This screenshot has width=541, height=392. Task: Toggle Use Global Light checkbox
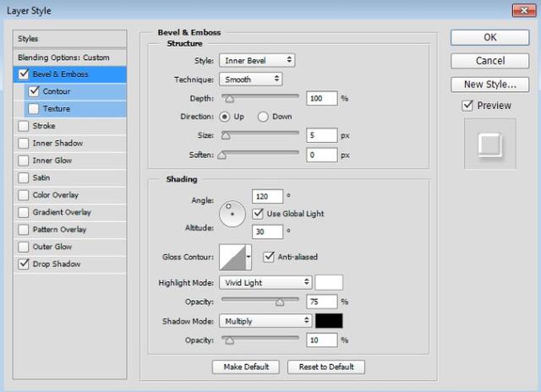[260, 214]
